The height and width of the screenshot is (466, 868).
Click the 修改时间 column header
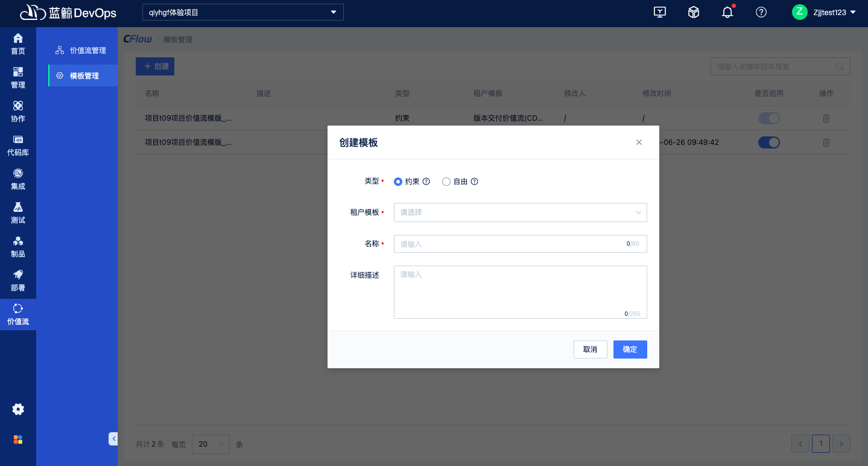657,94
